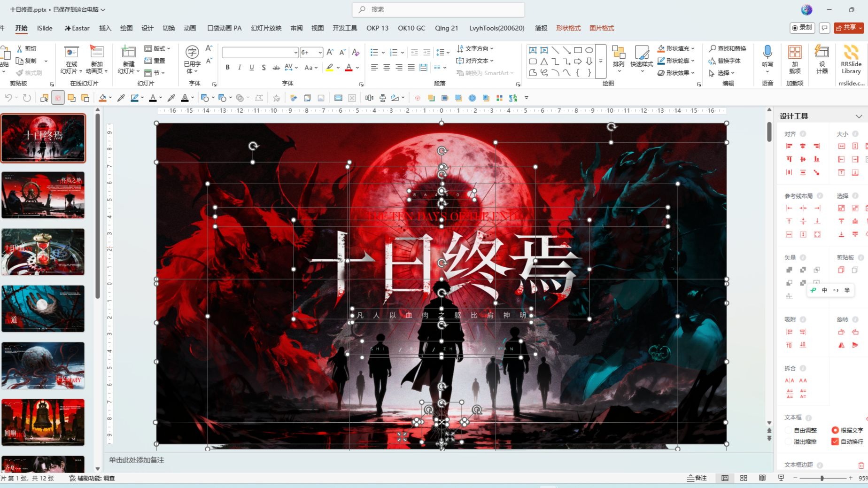Collapse the 设计工具 panel chevron

pos(859,116)
